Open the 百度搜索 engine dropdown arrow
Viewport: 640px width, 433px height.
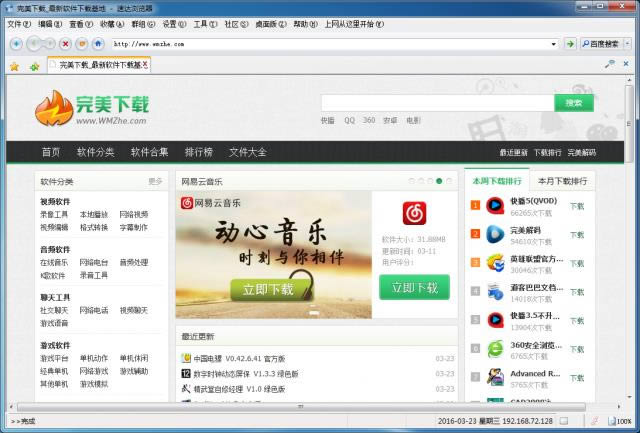pos(628,44)
